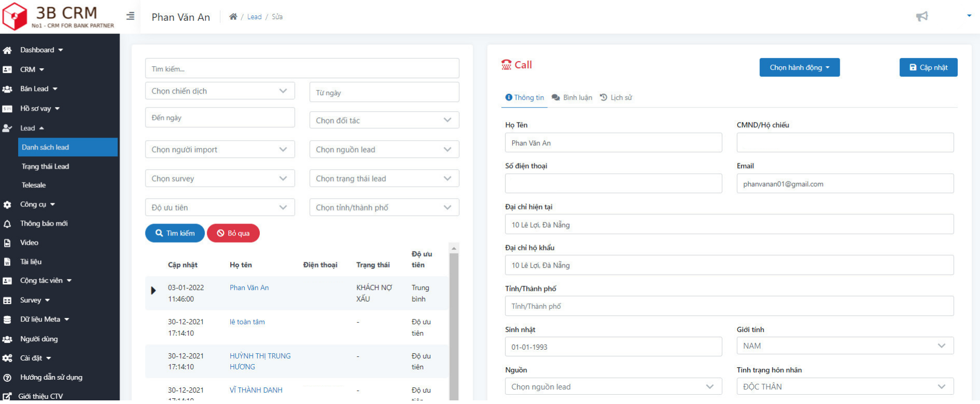Viewport: 980px width, 404px height.
Task: Click the Thông báo mới bell icon
Action: coord(7,224)
